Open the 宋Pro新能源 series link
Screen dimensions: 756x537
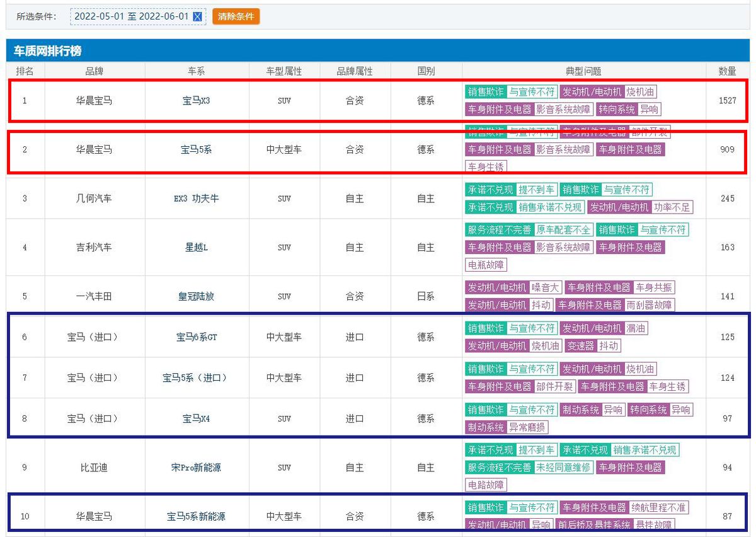pos(196,468)
